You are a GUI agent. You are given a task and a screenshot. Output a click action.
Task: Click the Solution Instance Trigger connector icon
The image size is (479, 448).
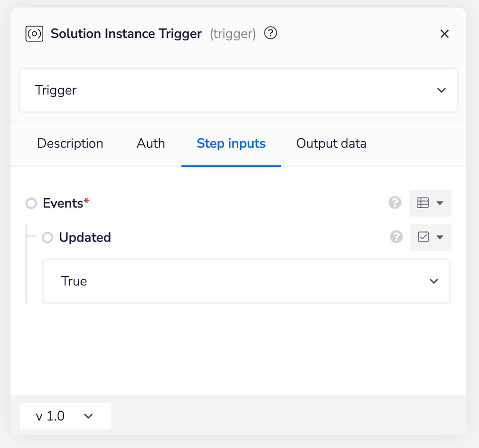[34, 34]
